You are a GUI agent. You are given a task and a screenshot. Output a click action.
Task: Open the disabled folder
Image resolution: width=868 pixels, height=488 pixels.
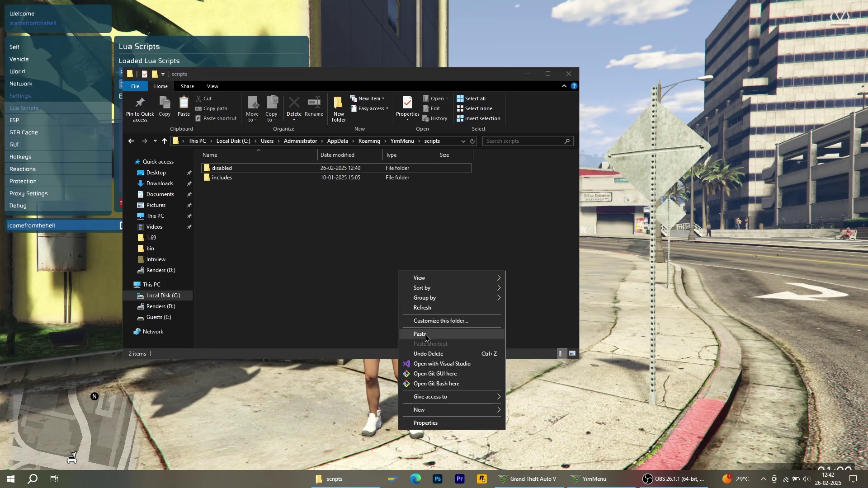pyautogui.click(x=222, y=168)
